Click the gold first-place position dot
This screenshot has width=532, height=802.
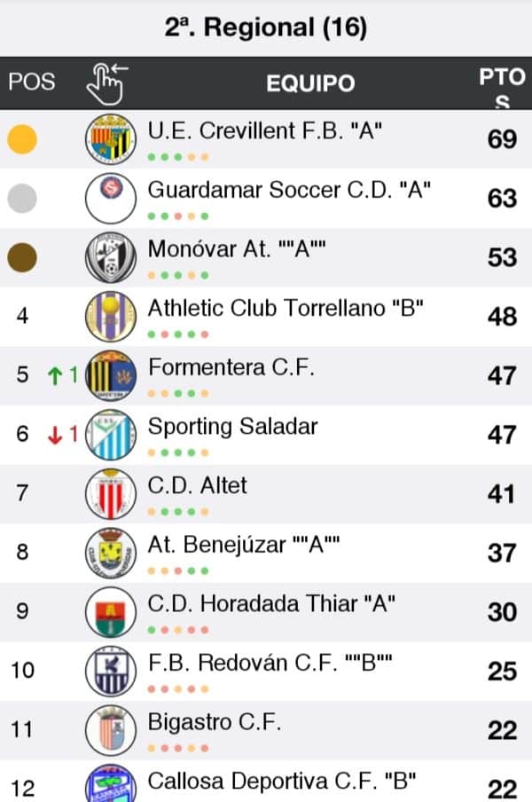(x=22, y=139)
